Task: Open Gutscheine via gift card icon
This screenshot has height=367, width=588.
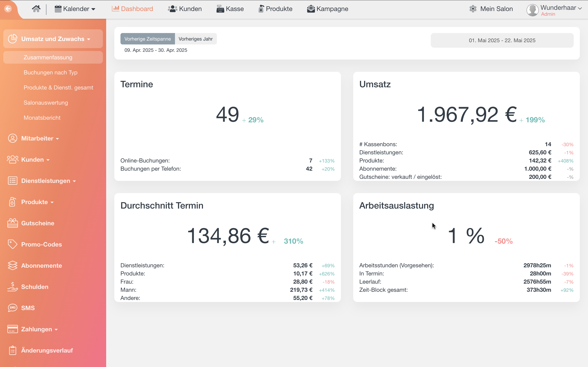Action: [x=12, y=223]
